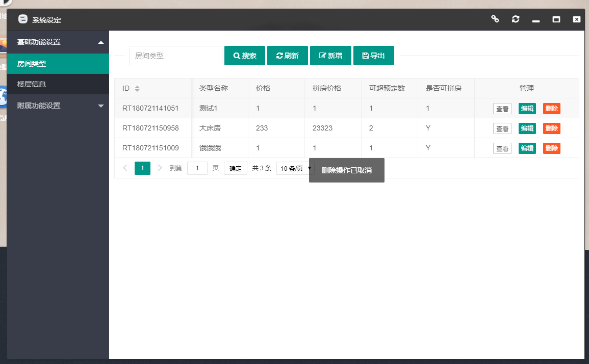Viewport: 589px width, 364px height.
Task: Edit row RT180721141051 with 编辑
Action: tap(527, 109)
